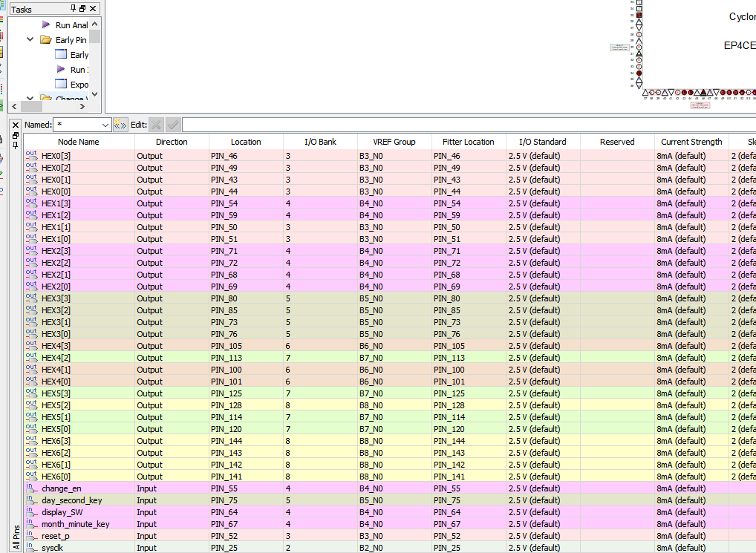The height and width of the screenshot is (553, 756).
Task: Float the All Pins panel window
Action: tap(16, 135)
